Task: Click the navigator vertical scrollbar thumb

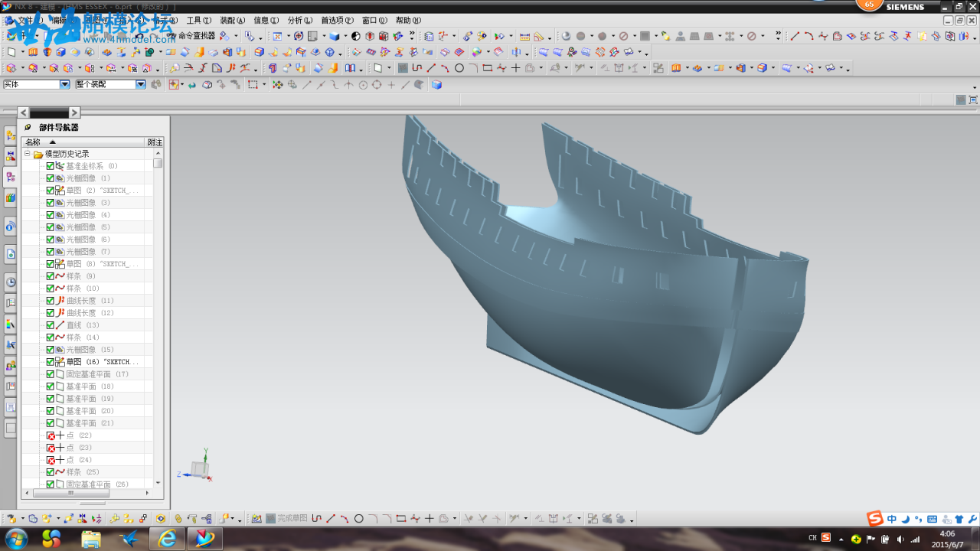Action: [158, 163]
